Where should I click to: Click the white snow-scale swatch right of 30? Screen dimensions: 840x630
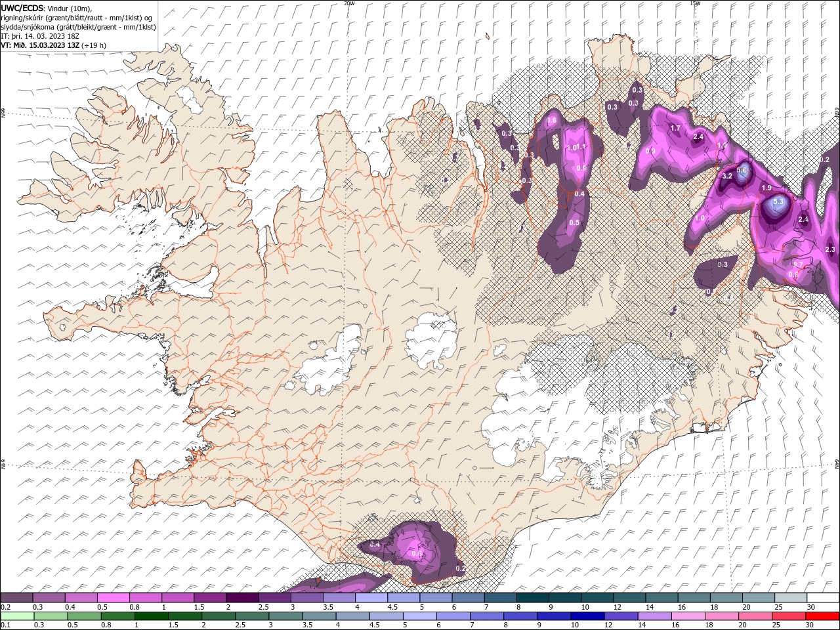(824, 598)
